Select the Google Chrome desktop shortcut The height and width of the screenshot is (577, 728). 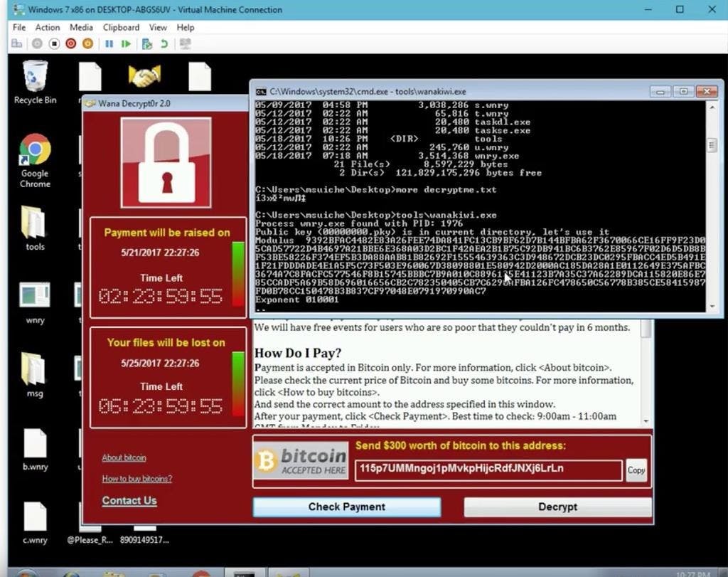click(x=35, y=160)
